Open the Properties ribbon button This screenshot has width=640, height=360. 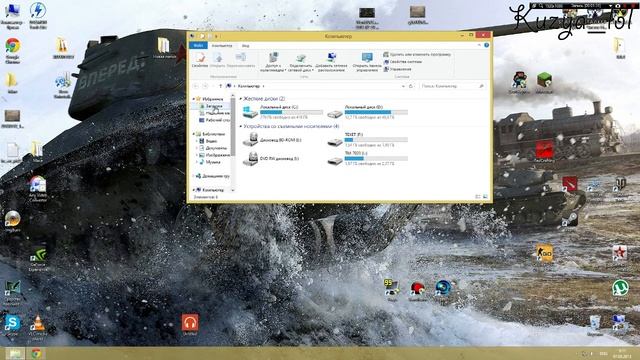[200, 60]
